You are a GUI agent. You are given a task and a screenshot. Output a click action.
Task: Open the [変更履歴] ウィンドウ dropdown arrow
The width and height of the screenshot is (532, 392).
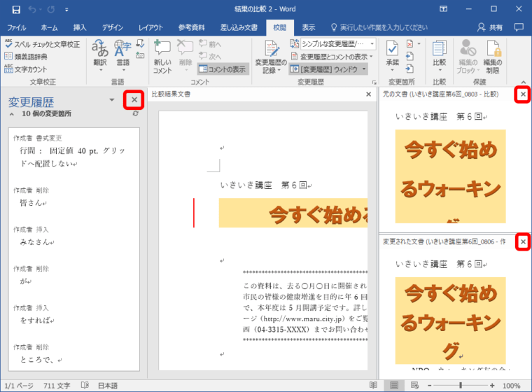coord(364,69)
